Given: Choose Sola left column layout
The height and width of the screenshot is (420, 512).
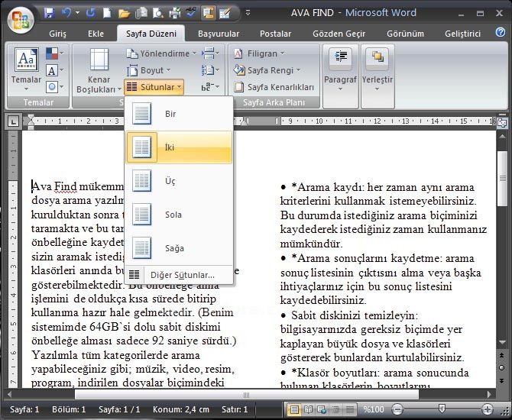Looking at the screenshot, I should [179, 215].
